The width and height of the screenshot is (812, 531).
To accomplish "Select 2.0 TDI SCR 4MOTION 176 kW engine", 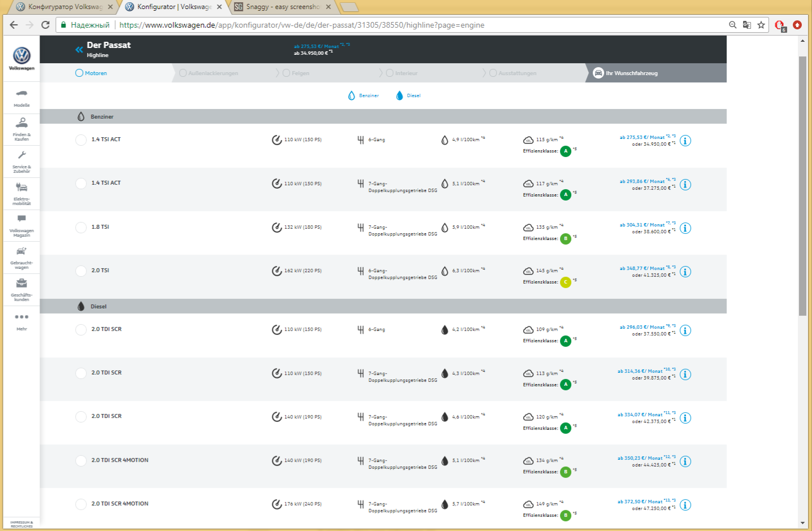I will [x=81, y=504].
